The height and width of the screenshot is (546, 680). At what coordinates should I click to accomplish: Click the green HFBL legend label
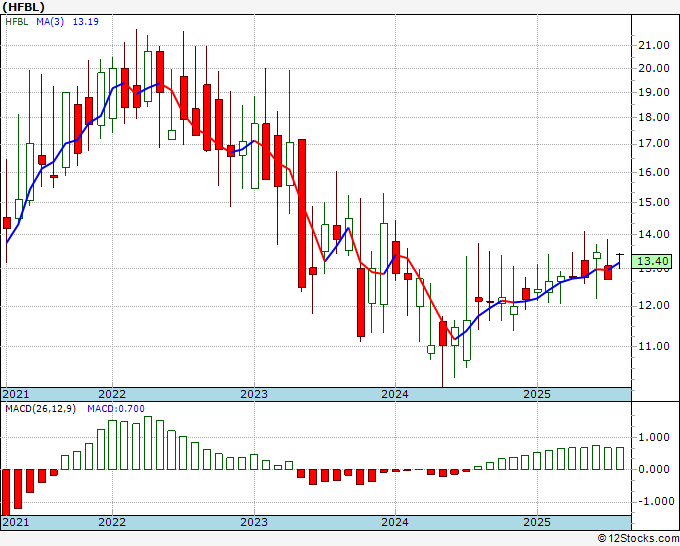[x=16, y=22]
